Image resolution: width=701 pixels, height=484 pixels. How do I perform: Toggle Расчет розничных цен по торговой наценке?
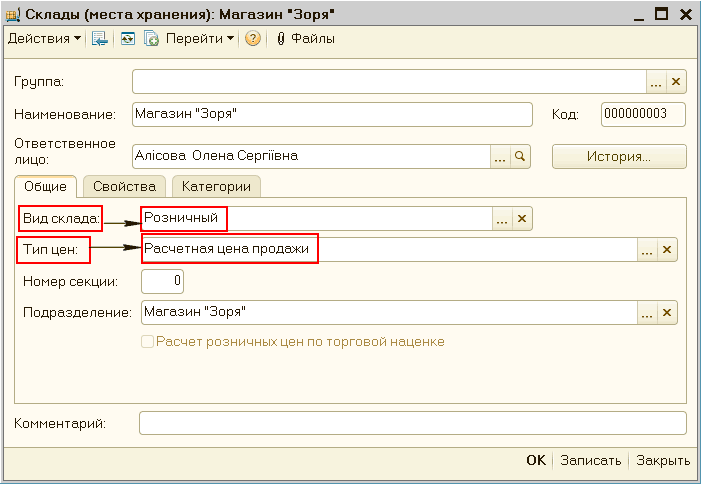pyautogui.click(x=148, y=342)
